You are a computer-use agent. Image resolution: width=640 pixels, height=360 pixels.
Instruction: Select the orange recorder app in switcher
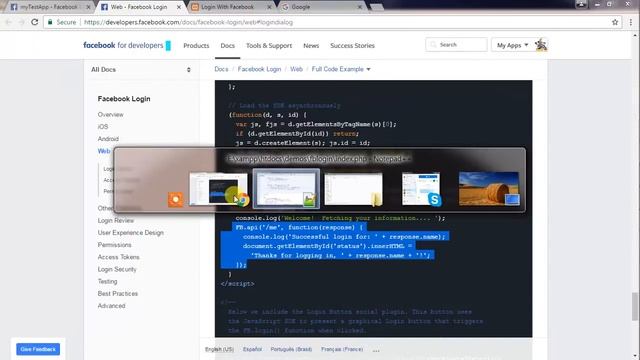coord(176,200)
